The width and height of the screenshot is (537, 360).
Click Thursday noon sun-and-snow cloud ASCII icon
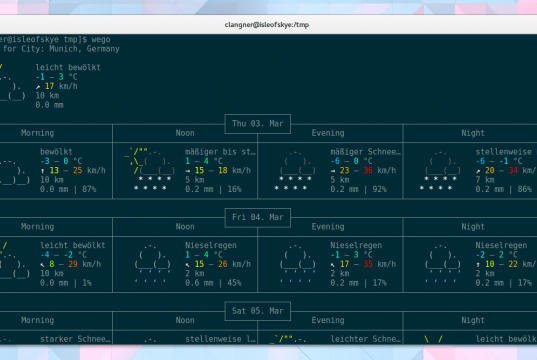coord(149,170)
